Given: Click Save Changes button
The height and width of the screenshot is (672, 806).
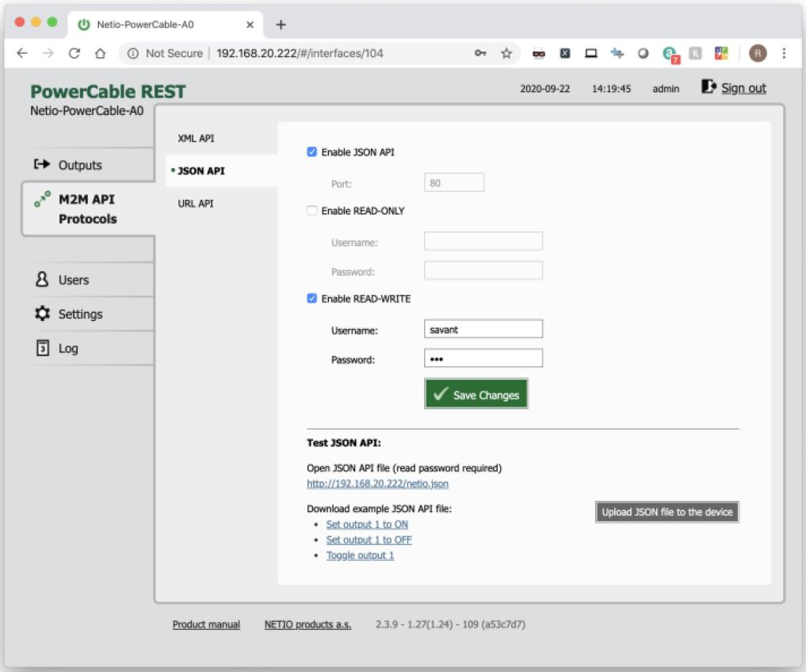Looking at the screenshot, I should pyautogui.click(x=476, y=394).
